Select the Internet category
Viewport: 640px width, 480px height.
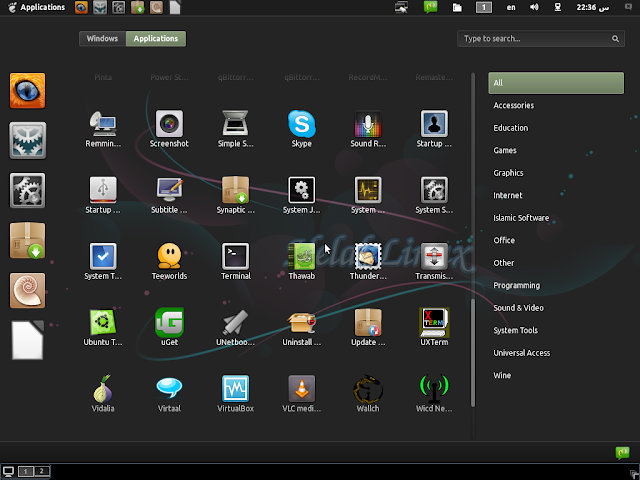point(508,195)
